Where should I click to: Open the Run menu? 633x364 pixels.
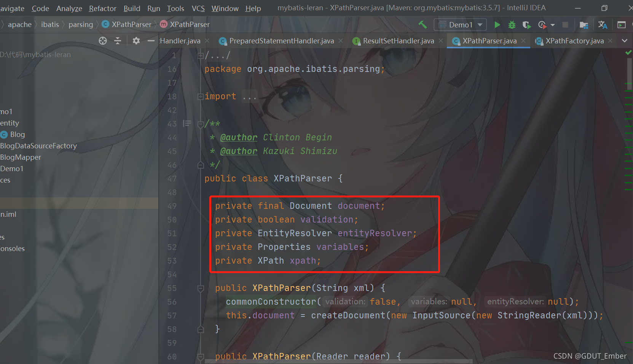pyautogui.click(x=154, y=8)
